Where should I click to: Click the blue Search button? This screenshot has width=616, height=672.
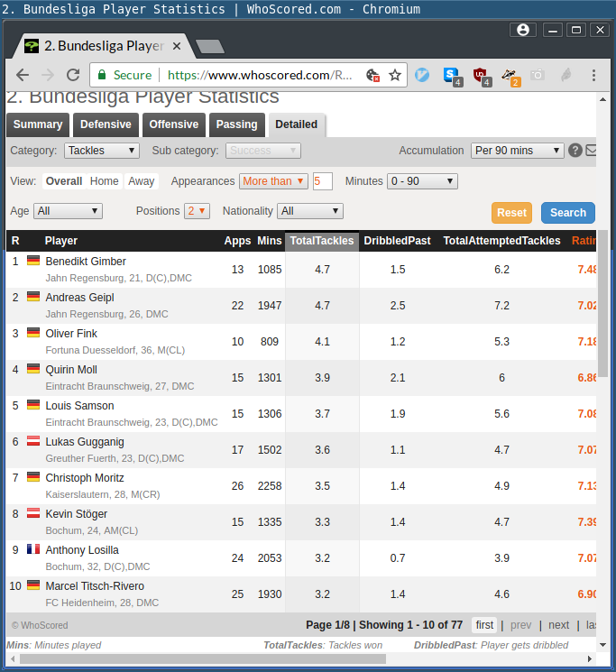[568, 213]
